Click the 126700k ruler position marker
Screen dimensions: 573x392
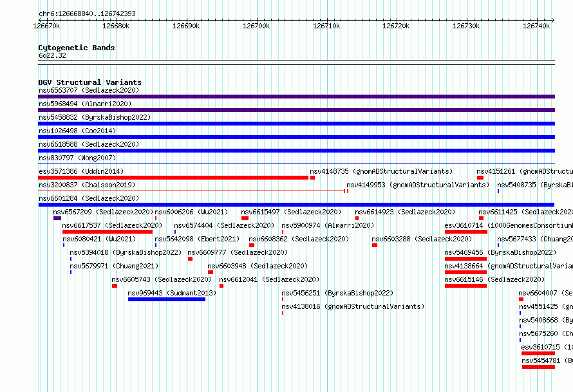[x=256, y=26]
